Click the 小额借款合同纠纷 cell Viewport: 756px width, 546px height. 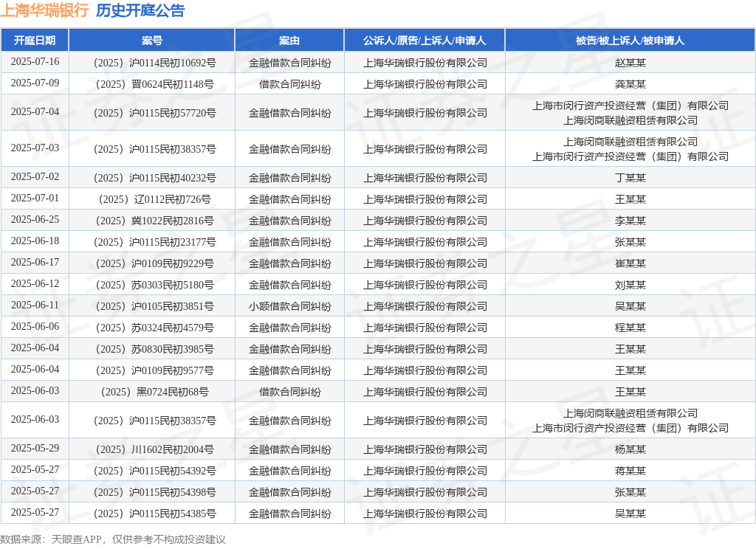tap(289, 306)
